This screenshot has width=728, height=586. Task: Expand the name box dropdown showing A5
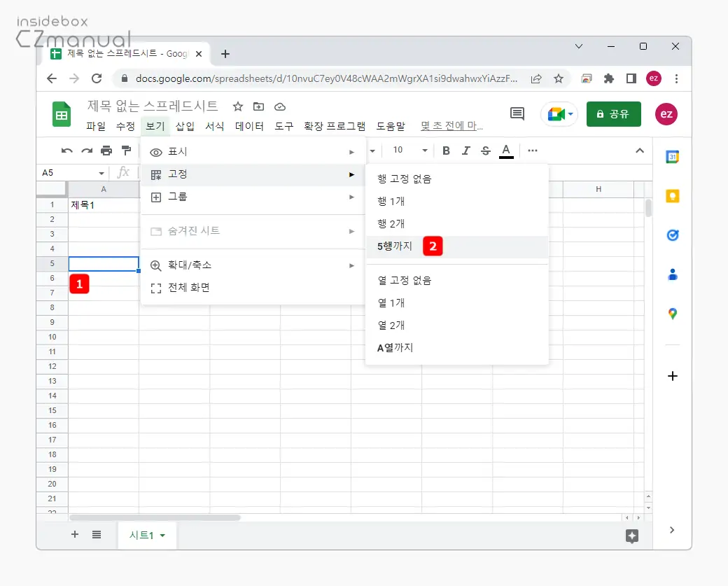(x=100, y=172)
